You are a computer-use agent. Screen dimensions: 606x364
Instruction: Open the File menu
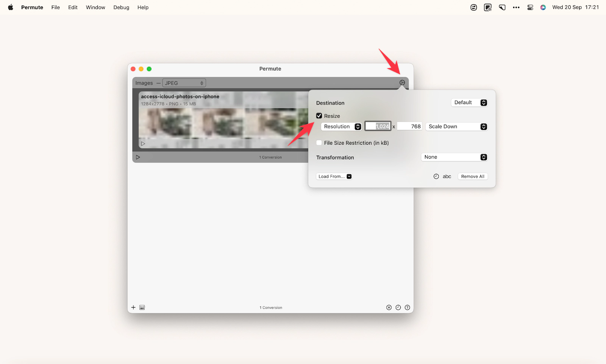56,7
